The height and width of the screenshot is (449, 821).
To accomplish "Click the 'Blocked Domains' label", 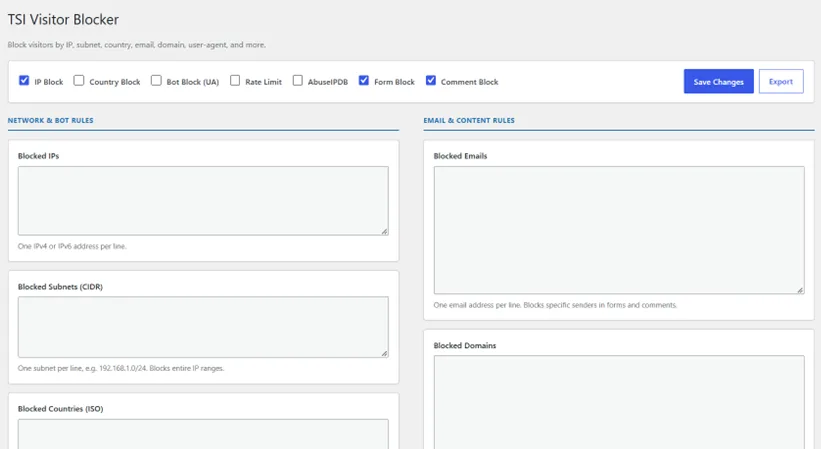I will tap(464, 345).
